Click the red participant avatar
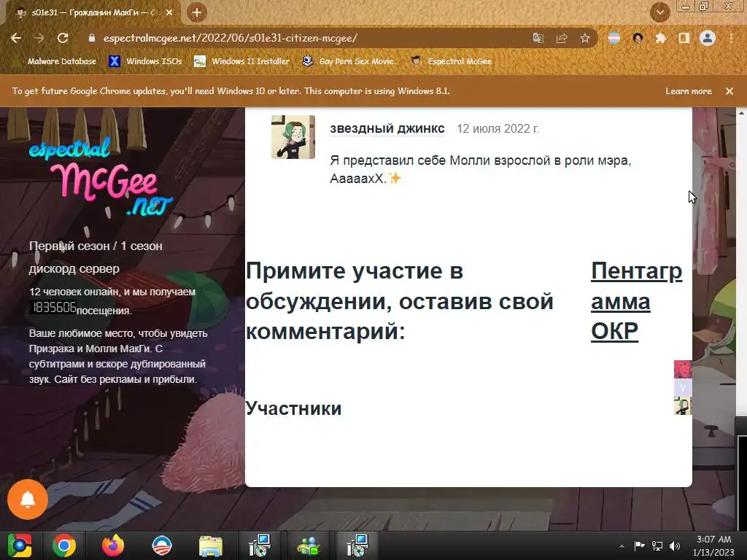Viewport: 747px width, 560px height. (x=683, y=369)
